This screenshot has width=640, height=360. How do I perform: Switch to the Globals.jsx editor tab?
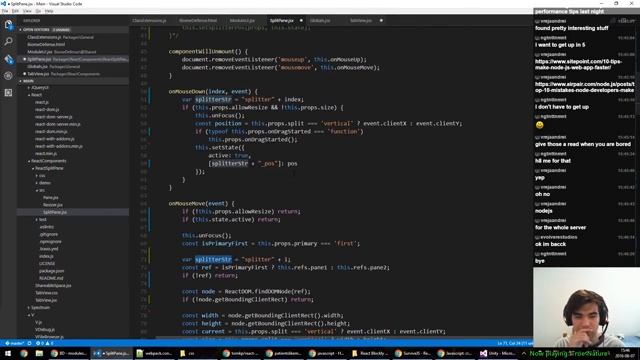click(320, 20)
